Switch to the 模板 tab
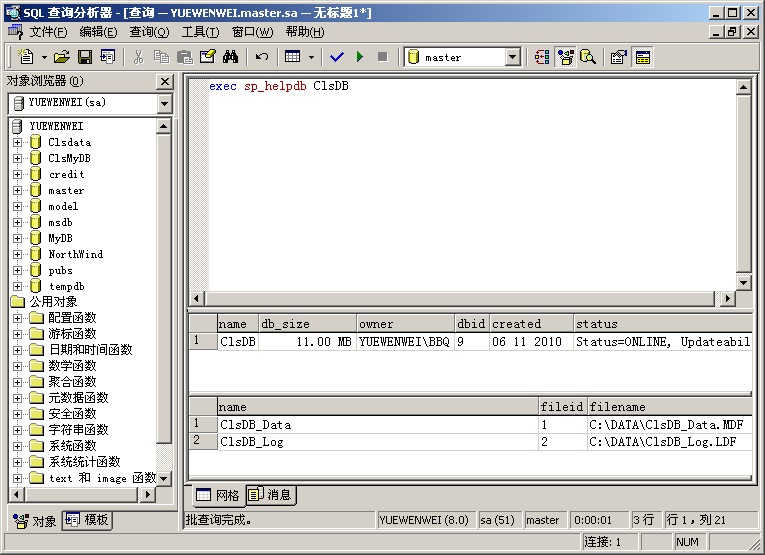This screenshot has width=765, height=555. point(87,520)
